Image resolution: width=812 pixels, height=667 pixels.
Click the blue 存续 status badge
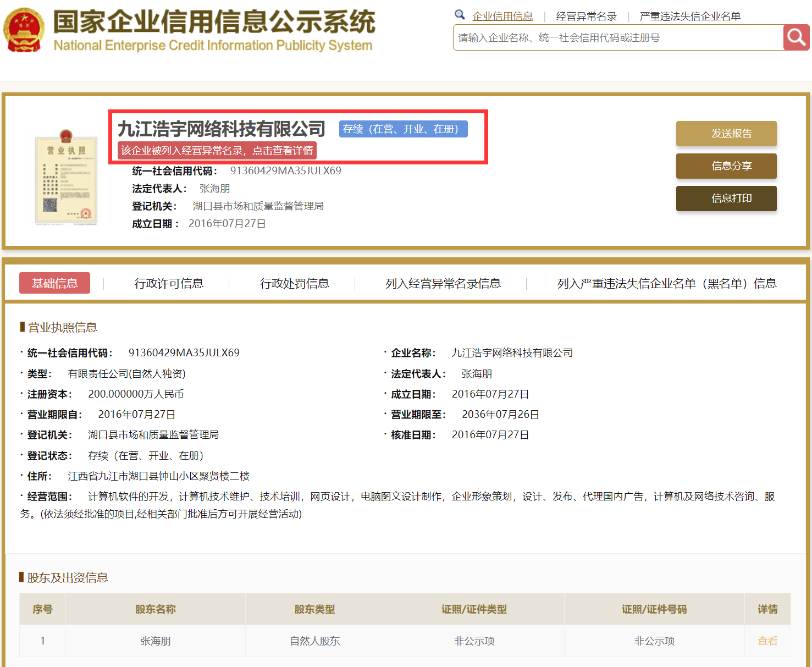coord(403,129)
